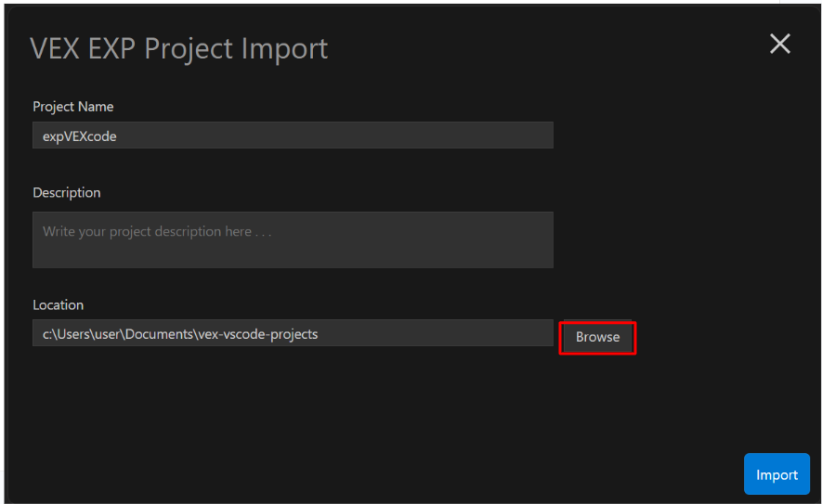Focus the Project Name input field
The width and height of the screenshot is (822, 504).
293,136
